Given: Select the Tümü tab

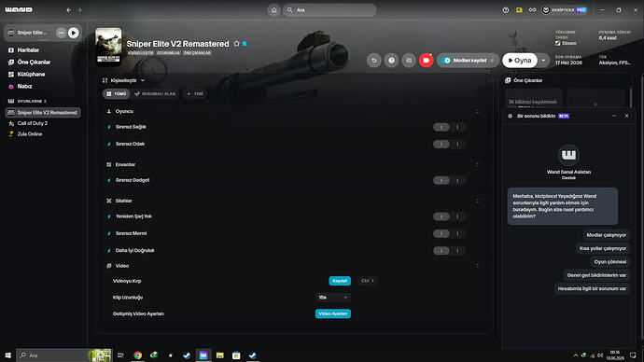Looking at the screenshot, I should pos(117,94).
